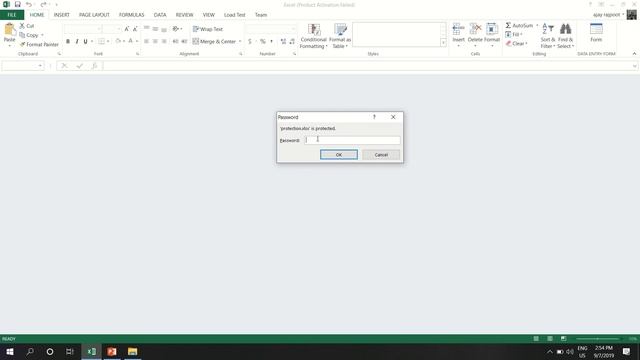
Task: Switch to the INSERT tab
Action: click(62, 15)
